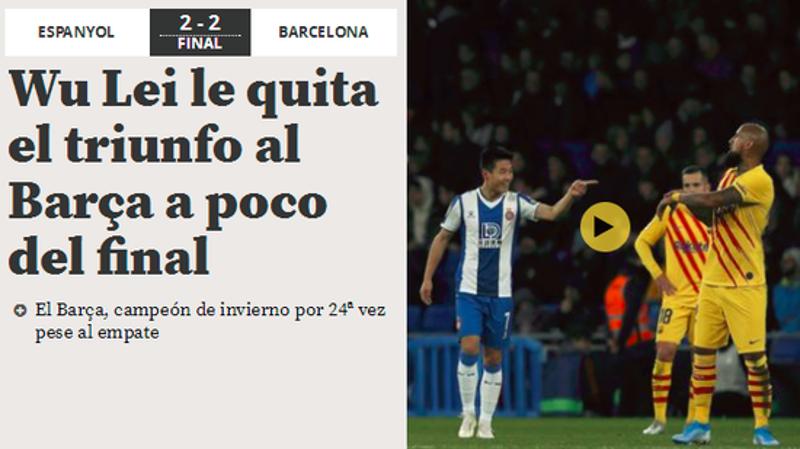Click 'el triunfo al' line of the headline
The image size is (800, 449).
click(x=154, y=143)
